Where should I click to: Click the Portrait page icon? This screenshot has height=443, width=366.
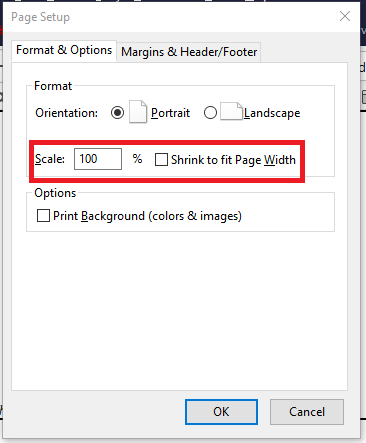[138, 112]
